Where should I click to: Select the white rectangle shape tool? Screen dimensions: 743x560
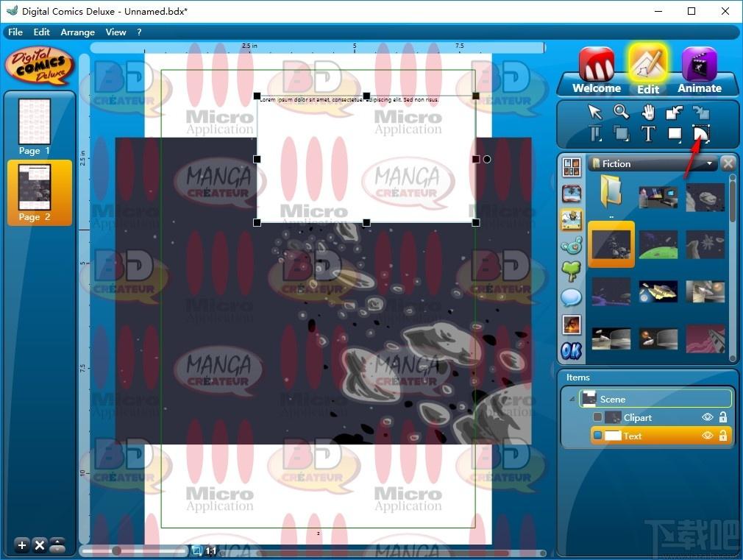coord(675,134)
